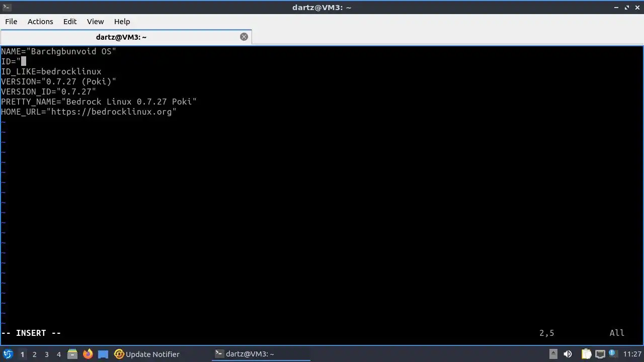Open the removable media eject tray icon
This screenshot has height=362, width=644.
(x=553, y=354)
